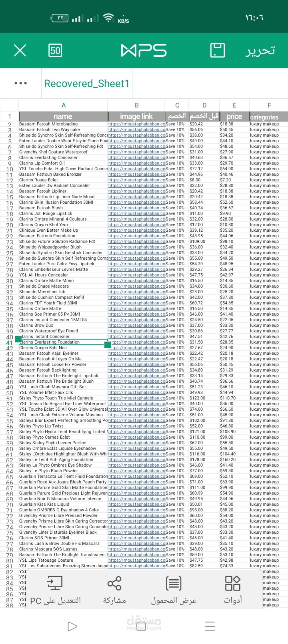The width and height of the screenshot is (288, 644).
Task: Select cell Clinique Even Better Make Up
Action: [63, 230]
